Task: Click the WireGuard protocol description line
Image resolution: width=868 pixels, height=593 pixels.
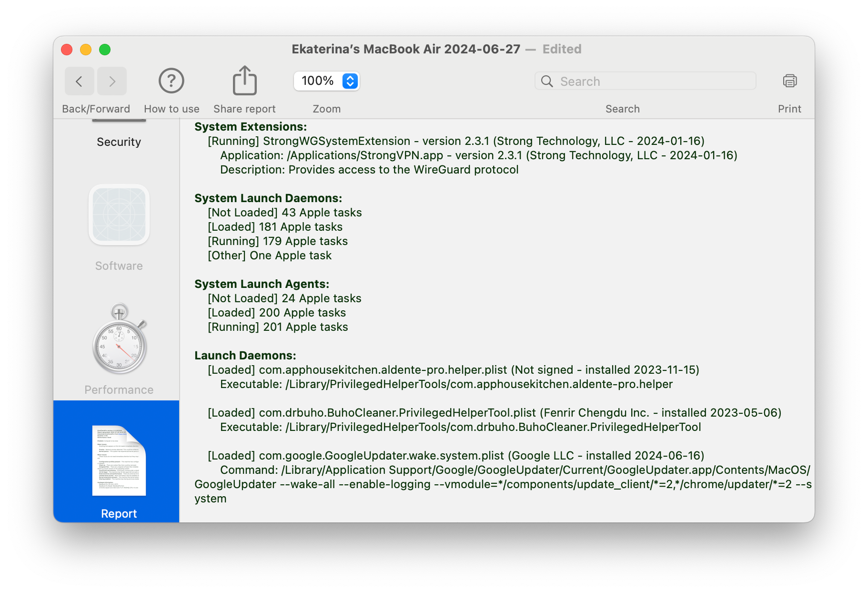Action: click(x=369, y=170)
